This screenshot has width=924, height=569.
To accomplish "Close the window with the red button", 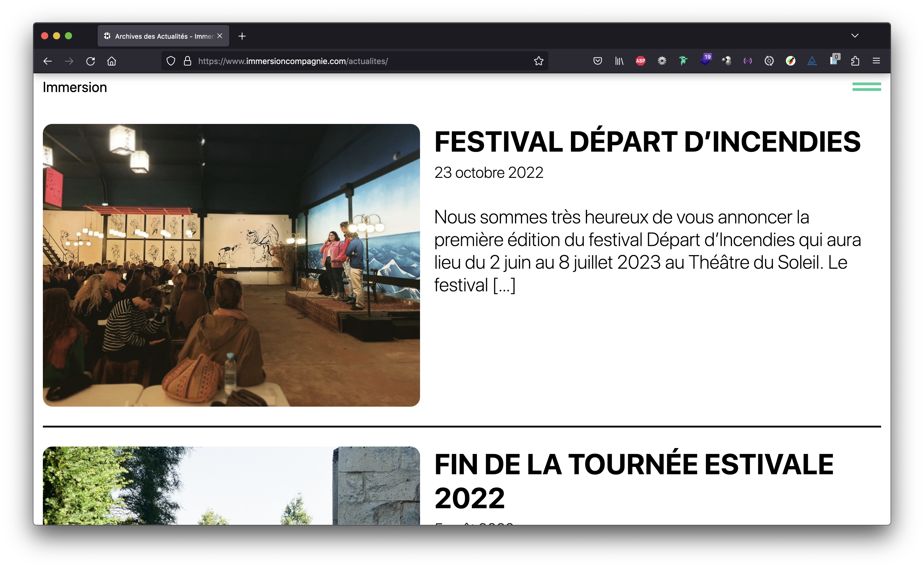I will 45,36.
